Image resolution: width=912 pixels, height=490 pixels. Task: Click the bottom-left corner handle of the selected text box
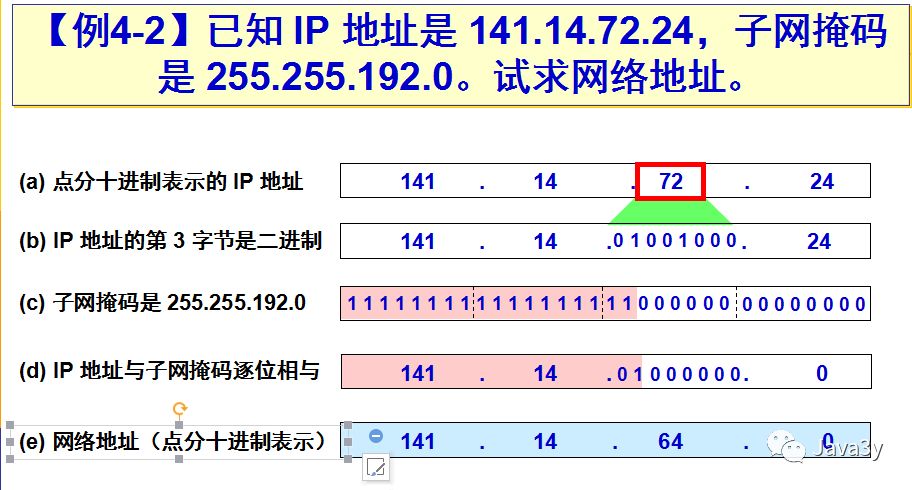[10, 459]
